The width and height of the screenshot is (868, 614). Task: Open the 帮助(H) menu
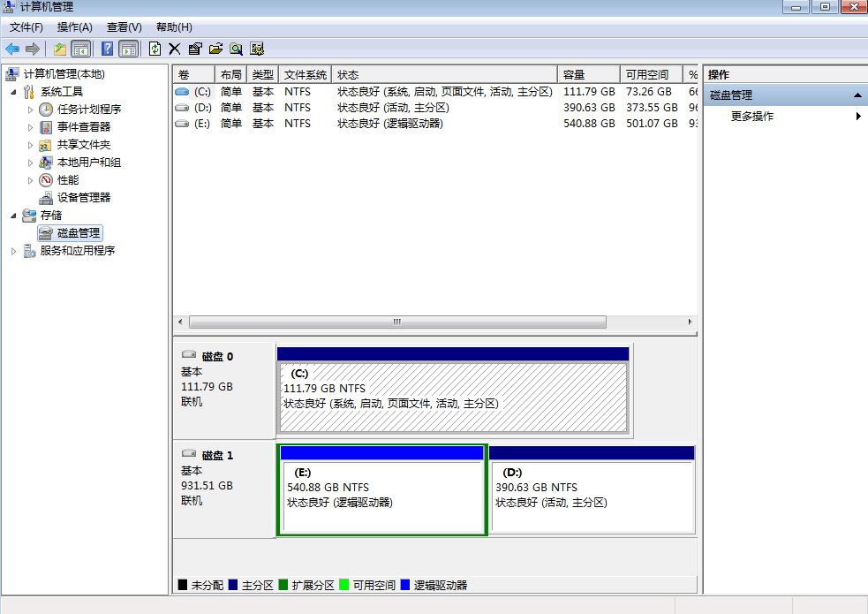point(174,27)
